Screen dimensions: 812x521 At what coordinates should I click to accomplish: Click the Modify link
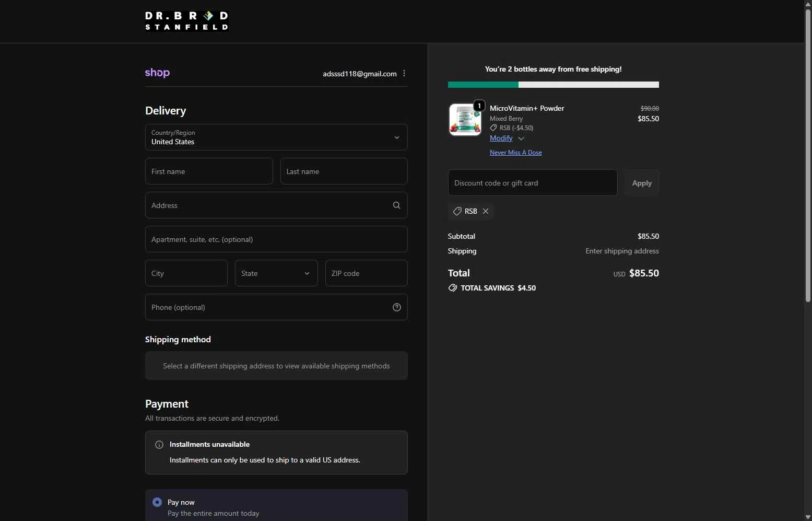pyautogui.click(x=501, y=138)
